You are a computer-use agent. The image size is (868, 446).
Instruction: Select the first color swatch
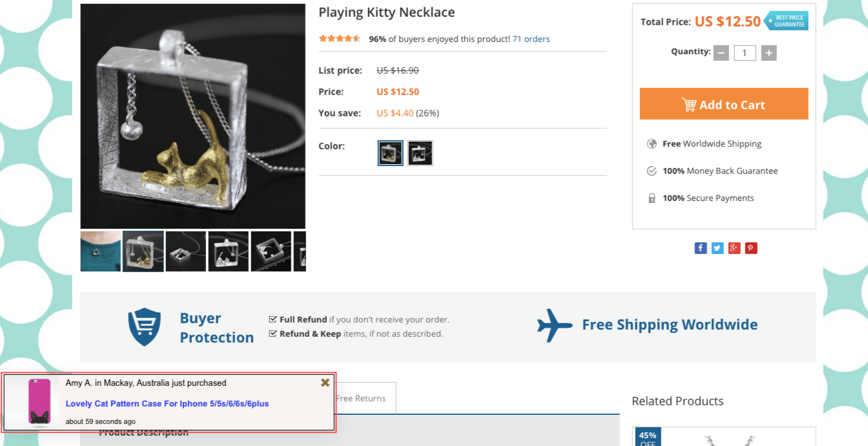[x=391, y=153]
